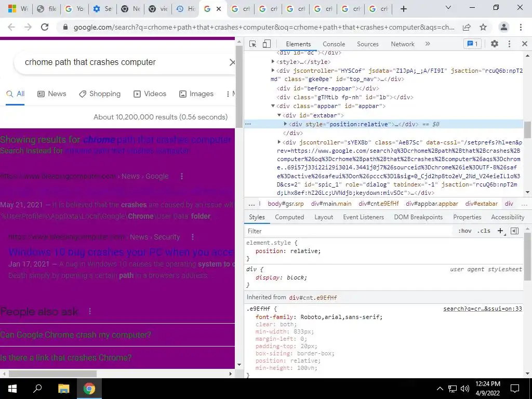Open the Properties tab
The height and width of the screenshot is (399, 532).
click(x=467, y=217)
